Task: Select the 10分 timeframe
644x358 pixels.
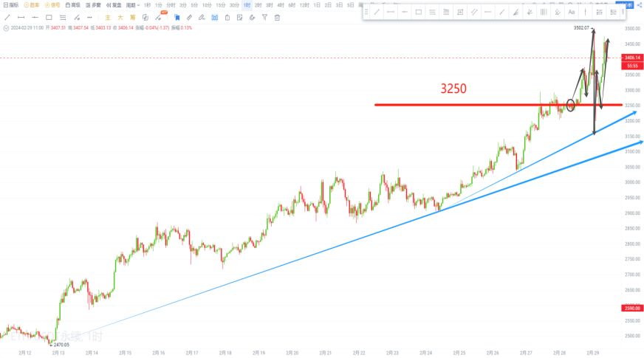Action: point(207,5)
